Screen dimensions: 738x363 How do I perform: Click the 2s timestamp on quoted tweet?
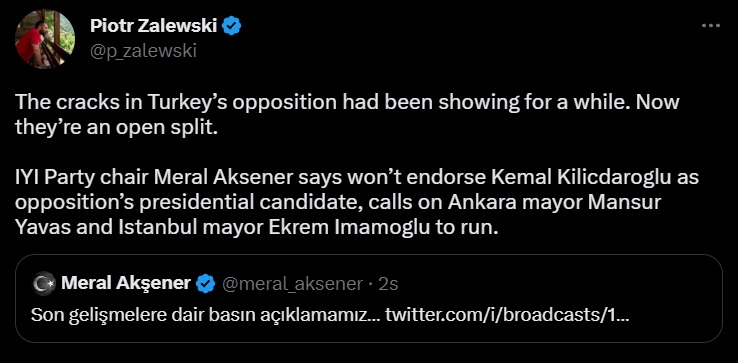point(389,284)
